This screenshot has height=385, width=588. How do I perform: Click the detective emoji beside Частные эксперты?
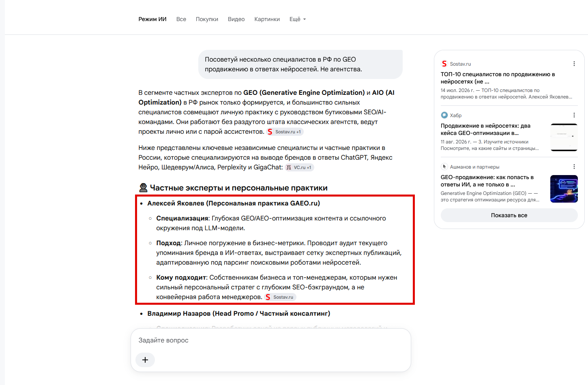(143, 188)
